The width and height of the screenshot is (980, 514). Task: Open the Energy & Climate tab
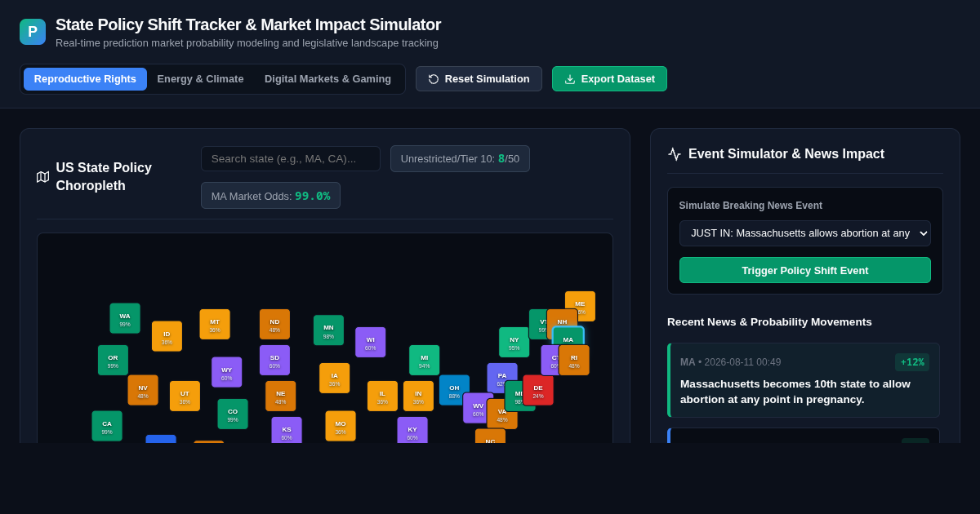(200, 79)
